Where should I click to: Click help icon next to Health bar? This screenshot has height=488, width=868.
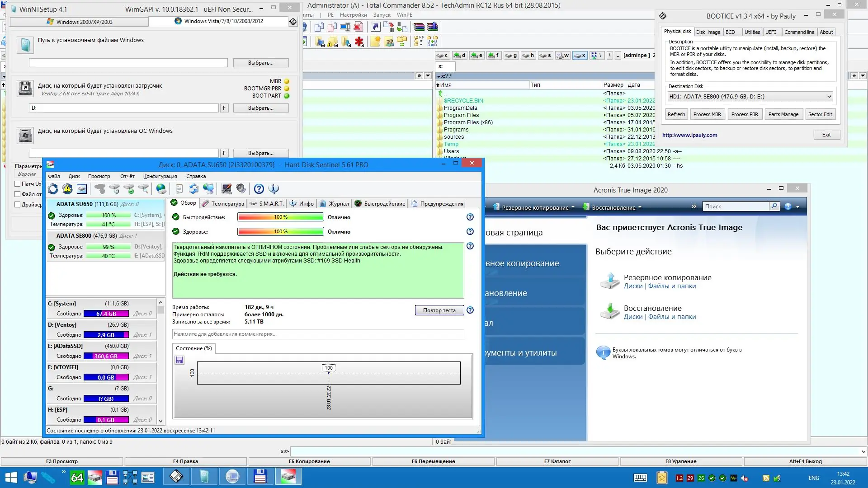coord(470,232)
